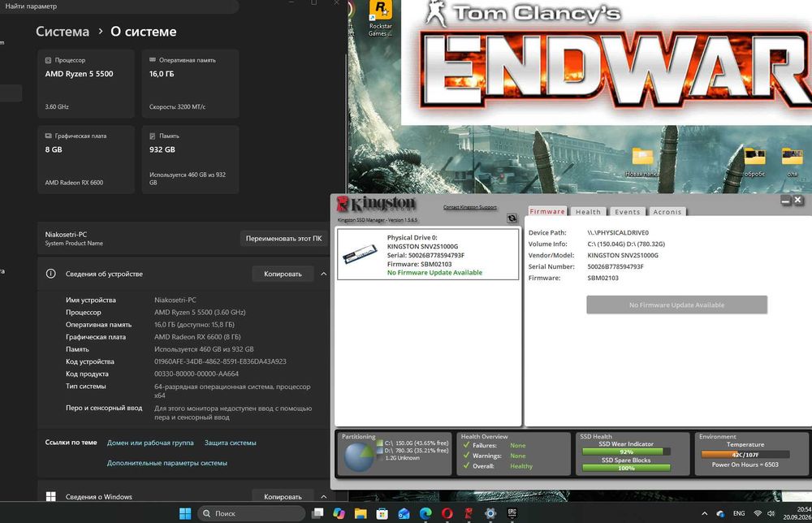Go to Система breadcrumb

[x=63, y=32]
